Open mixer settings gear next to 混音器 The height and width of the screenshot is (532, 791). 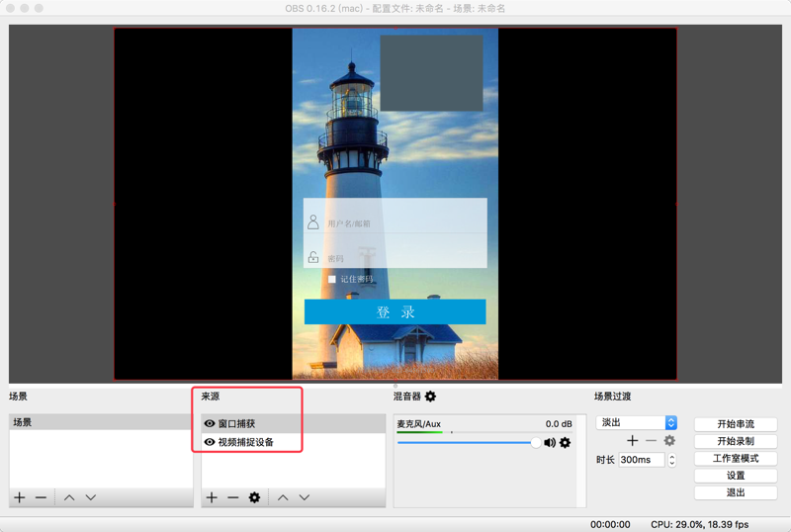pyautogui.click(x=430, y=397)
